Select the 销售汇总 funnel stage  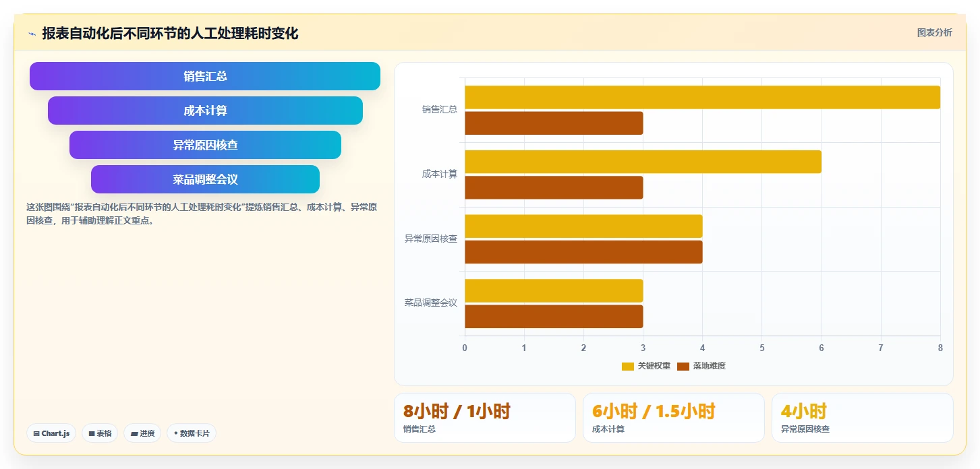coord(205,76)
